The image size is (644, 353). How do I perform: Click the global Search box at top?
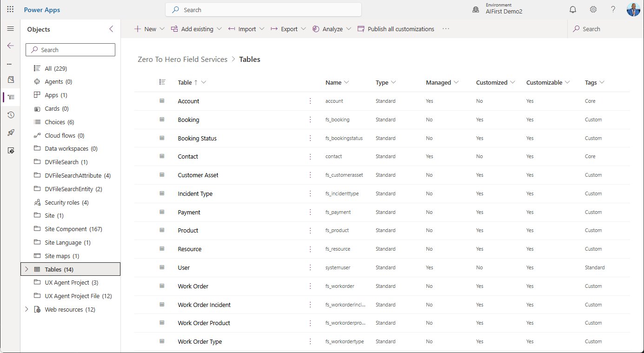click(x=263, y=10)
